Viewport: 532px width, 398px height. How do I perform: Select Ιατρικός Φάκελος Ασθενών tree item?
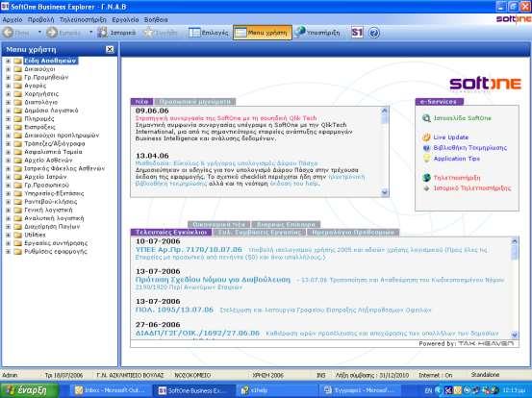pos(64,168)
